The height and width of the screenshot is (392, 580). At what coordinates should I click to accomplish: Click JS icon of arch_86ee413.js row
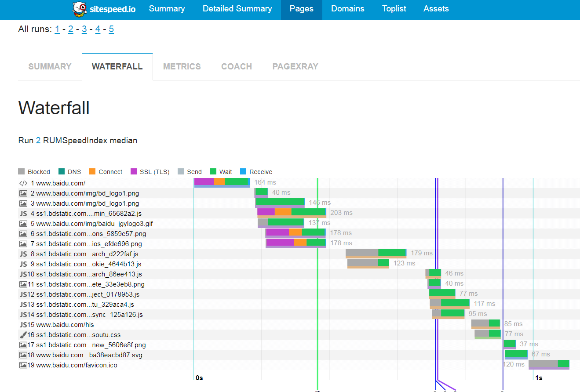[x=23, y=274]
